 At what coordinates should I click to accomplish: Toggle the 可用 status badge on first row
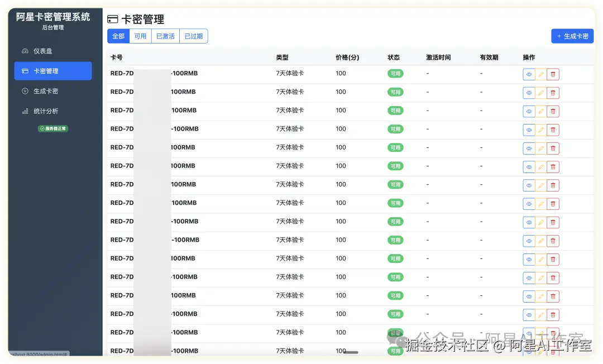pos(395,74)
